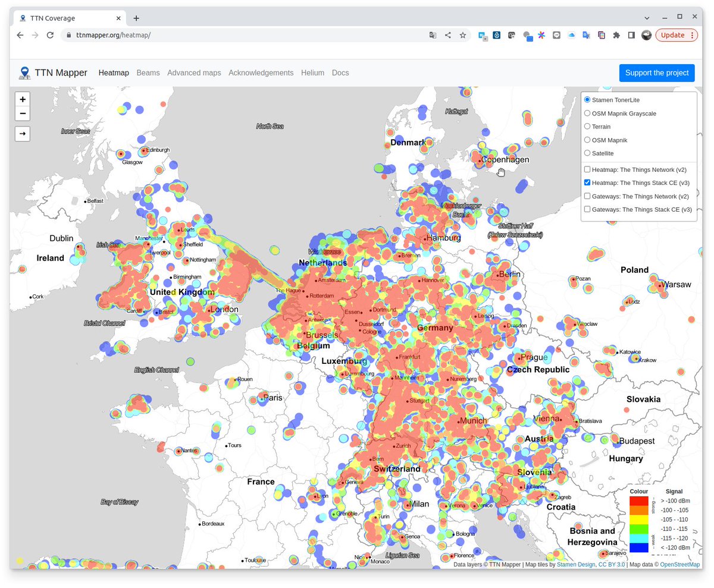Open the Chrome profile avatar
Image resolution: width=714 pixels, height=588 pixels.
click(646, 36)
